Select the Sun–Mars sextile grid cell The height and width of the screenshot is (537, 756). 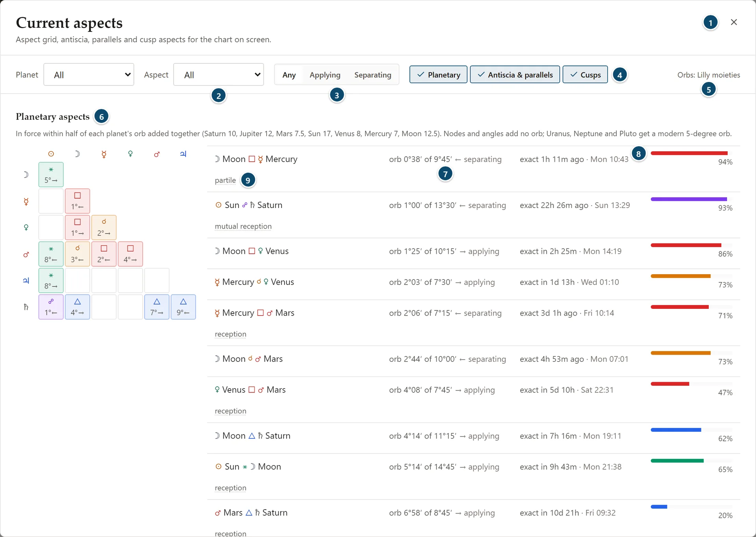point(51,254)
